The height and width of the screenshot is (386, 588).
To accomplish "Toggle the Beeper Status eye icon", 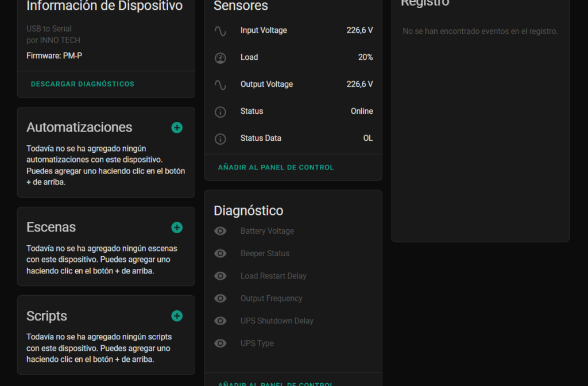I will 220,253.
